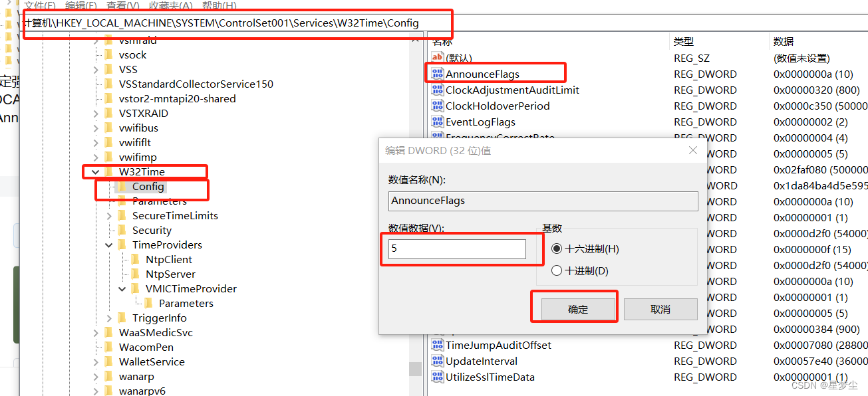Click the (默认) string value icon

[x=437, y=58]
